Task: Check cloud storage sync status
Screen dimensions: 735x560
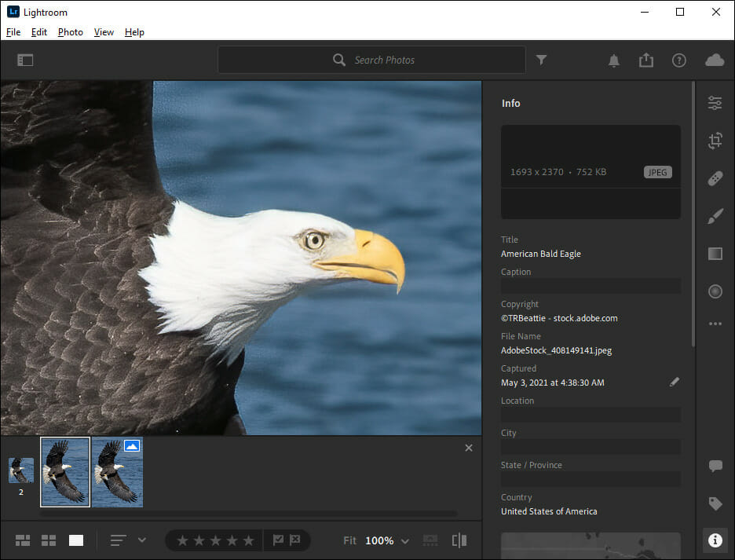Action: point(714,60)
